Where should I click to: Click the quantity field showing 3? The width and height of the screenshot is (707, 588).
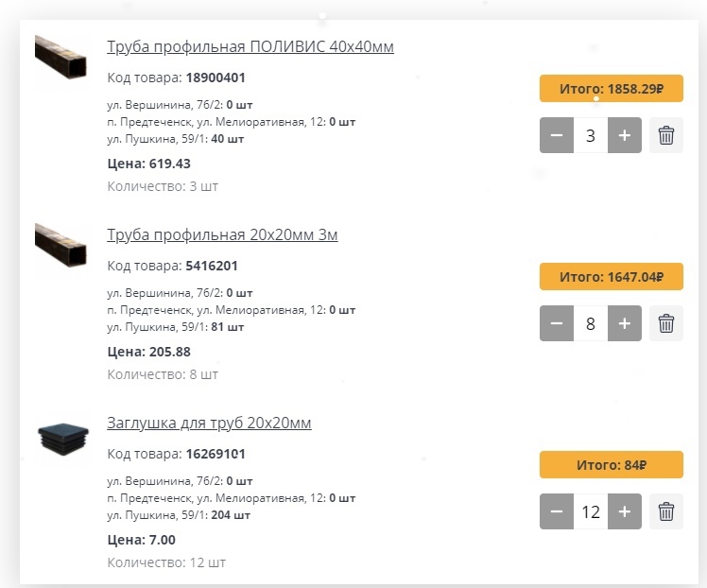click(x=591, y=135)
